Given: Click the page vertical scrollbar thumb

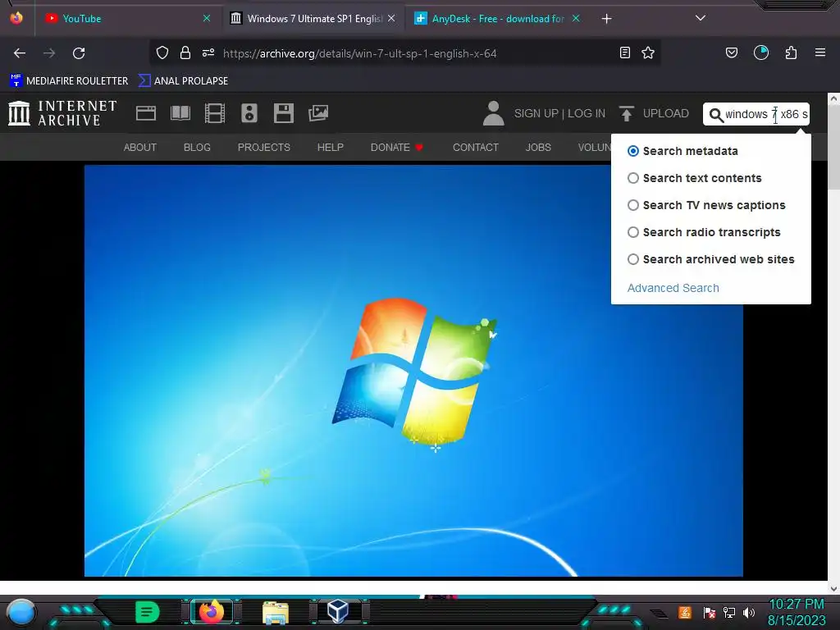Looking at the screenshot, I should pos(833,146).
